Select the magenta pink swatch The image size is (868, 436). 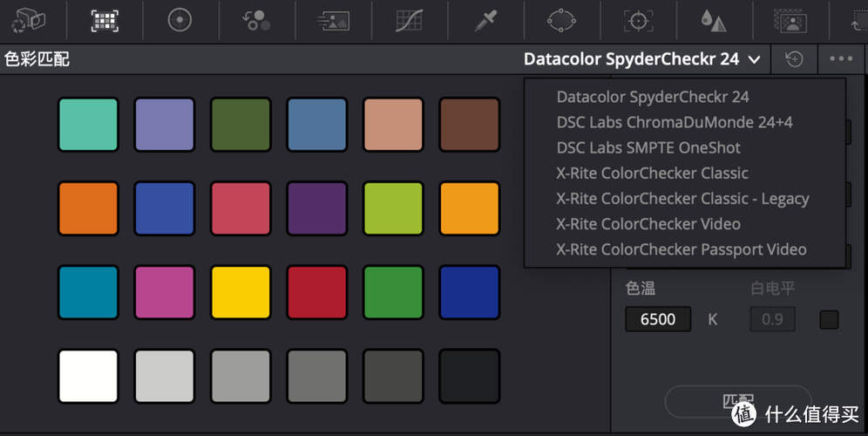click(165, 292)
